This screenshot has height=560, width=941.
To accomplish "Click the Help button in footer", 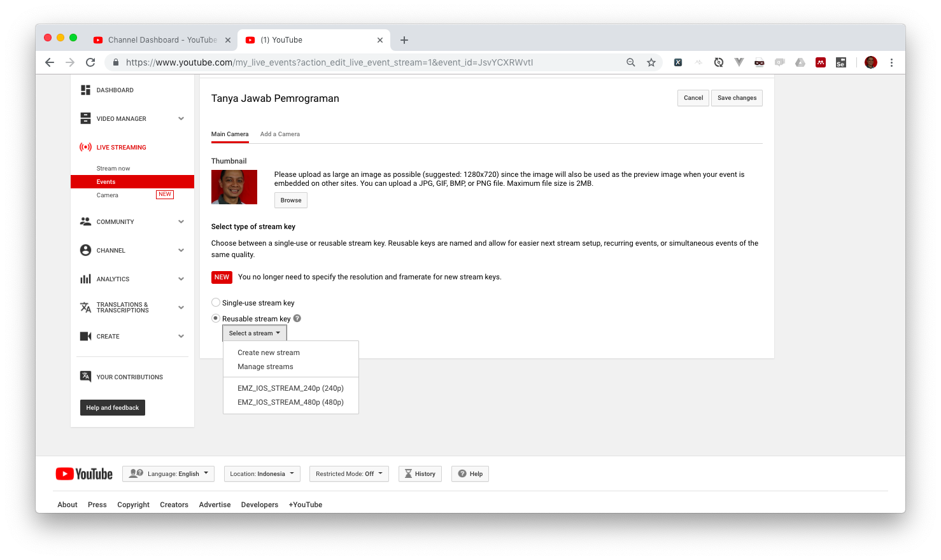I will point(470,473).
